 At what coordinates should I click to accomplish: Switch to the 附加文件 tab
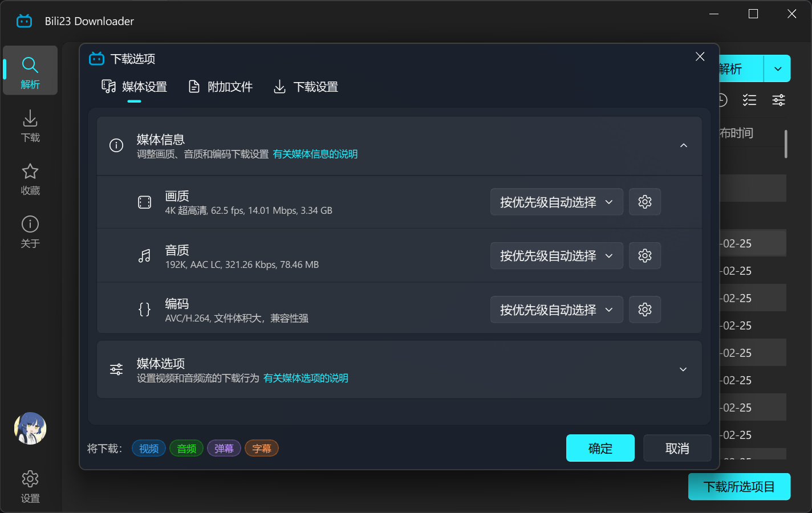220,87
